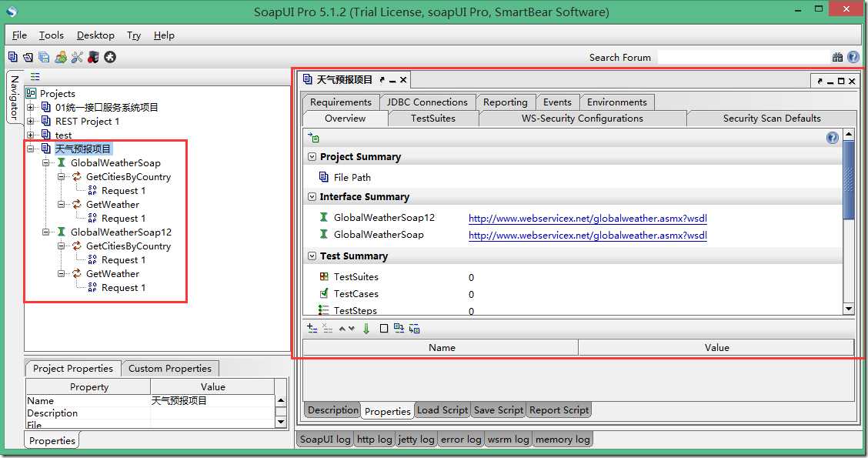Click the File Path document icon
Image resolution: width=868 pixels, height=458 pixels.
(324, 177)
